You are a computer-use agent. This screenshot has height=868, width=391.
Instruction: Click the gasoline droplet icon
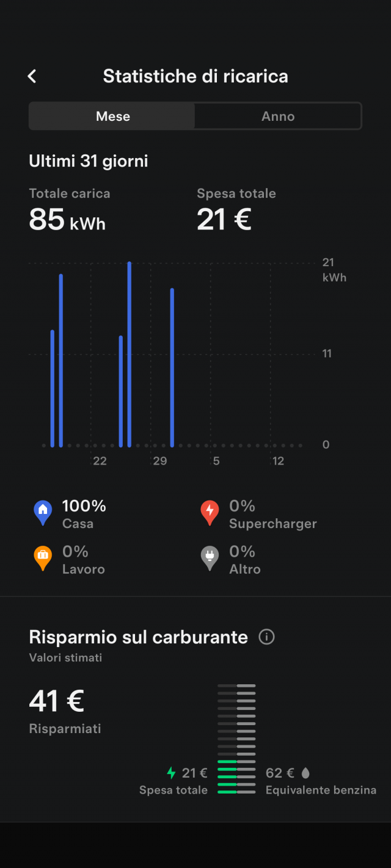(305, 773)
